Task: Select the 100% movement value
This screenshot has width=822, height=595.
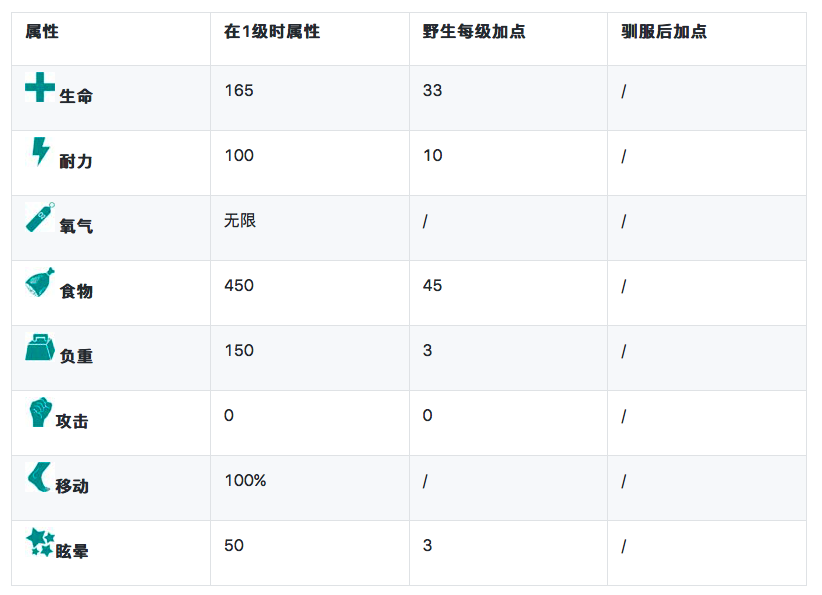Action: pyautogui.click(x=245, y=481)
